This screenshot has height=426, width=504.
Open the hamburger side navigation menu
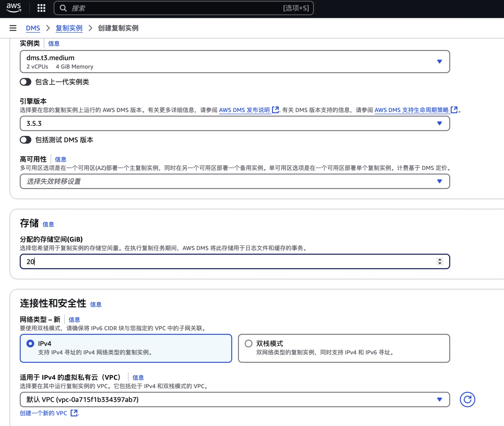tap(13, 28)
